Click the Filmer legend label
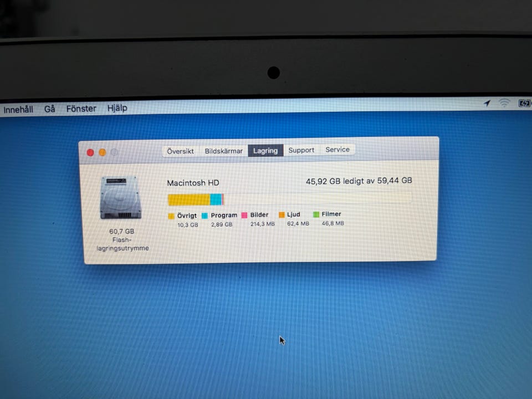The height and width of the screenshot is (399, 532). [x=331, y=214]
